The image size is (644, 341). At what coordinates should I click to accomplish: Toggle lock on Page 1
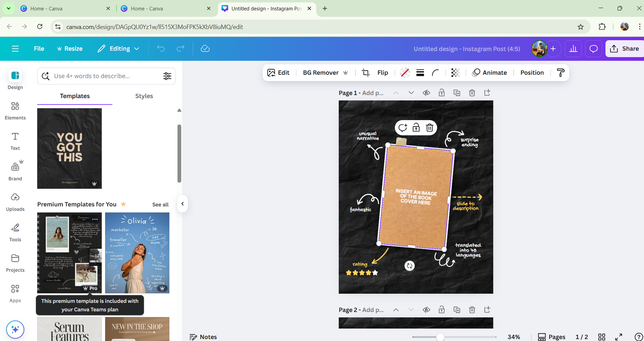coord(441,93)
